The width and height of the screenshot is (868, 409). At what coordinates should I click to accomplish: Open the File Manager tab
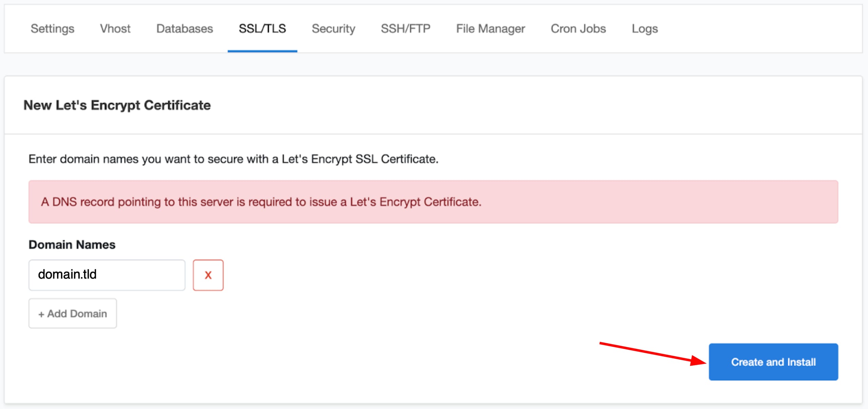[490, 29]
